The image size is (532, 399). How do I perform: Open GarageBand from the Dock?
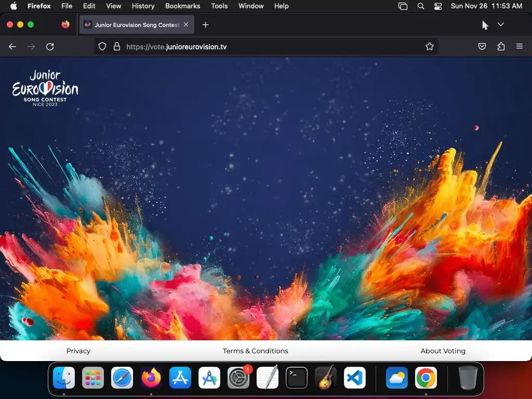(x=326, y=378)
